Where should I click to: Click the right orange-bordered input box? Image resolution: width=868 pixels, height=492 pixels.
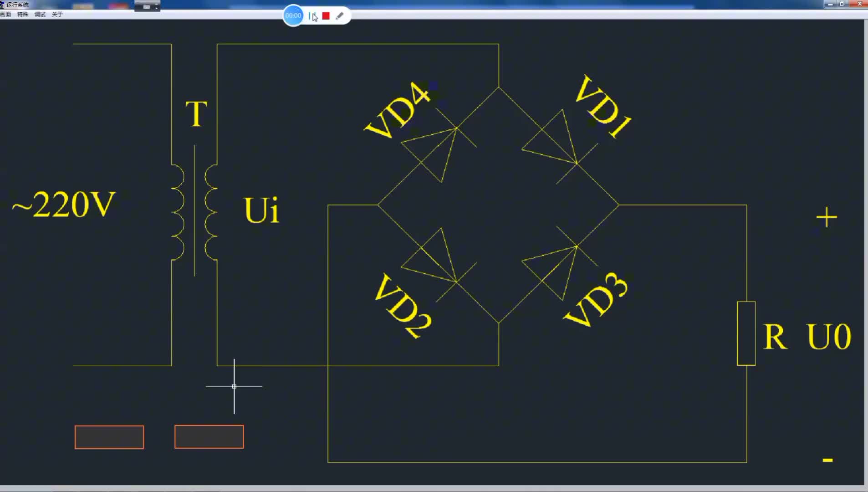209,437
